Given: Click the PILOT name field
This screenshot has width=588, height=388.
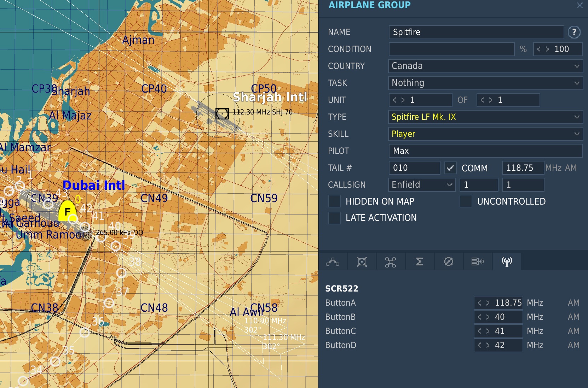Looking at the screenshot, I should point(485,151).
